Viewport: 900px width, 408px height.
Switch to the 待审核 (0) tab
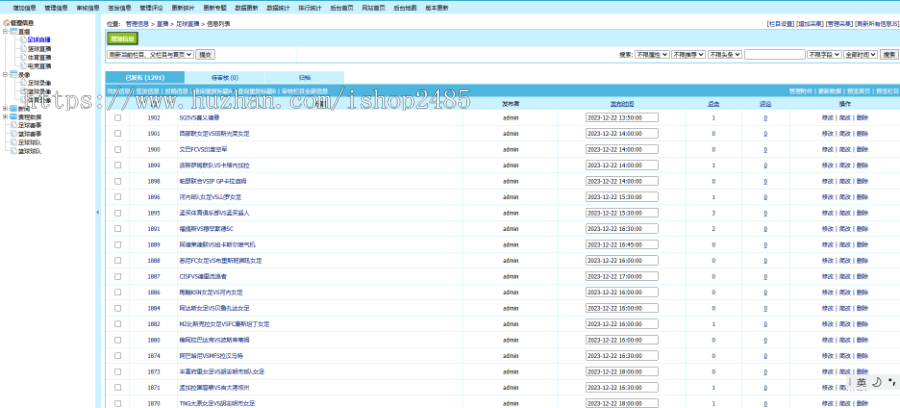tap(225, 77)
